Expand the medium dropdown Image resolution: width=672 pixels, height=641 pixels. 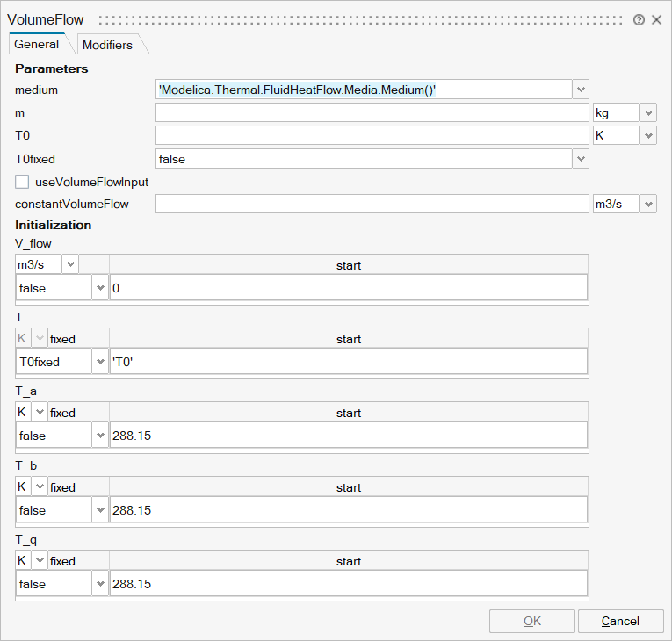[x=580, y=90]
